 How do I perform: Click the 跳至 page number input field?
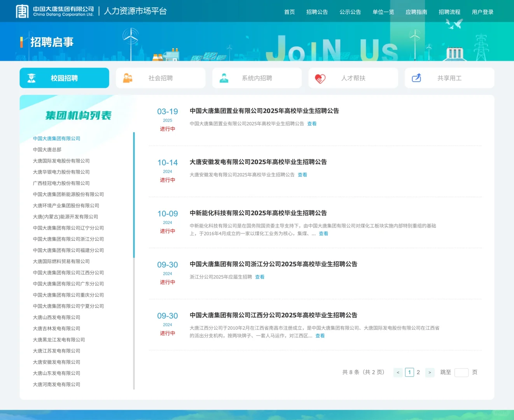462,373
